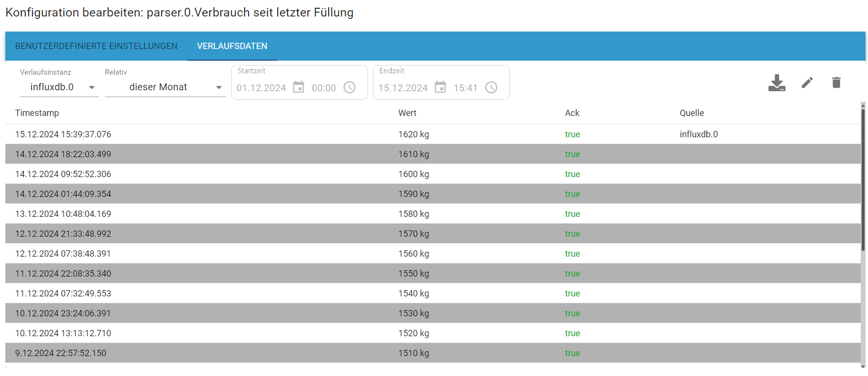Click the trash delete icon
Screen dimensions: 868x376
point(836,83)
